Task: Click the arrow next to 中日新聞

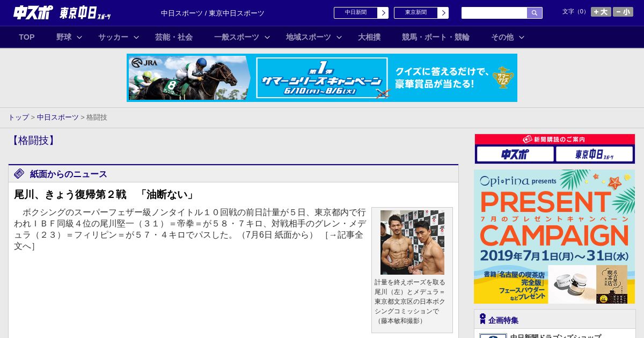Action: coord(383,13)
